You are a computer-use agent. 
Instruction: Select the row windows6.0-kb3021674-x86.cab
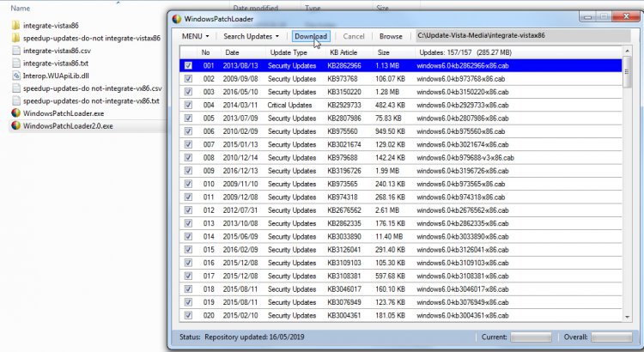(x=401, y=144)
